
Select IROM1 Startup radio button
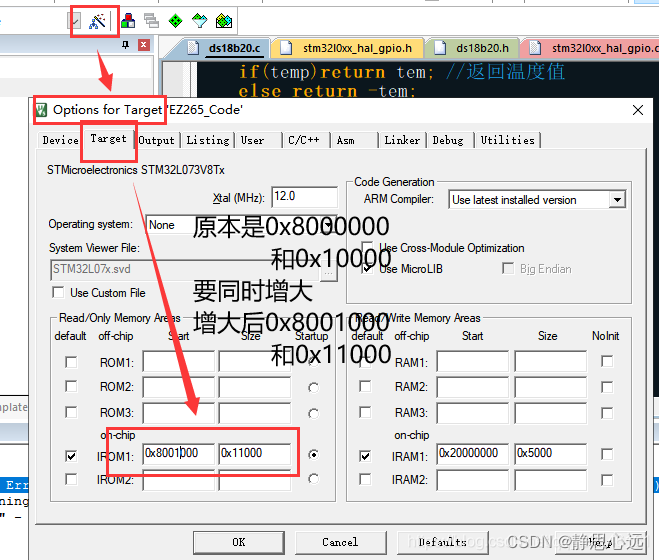coord(313,454)
